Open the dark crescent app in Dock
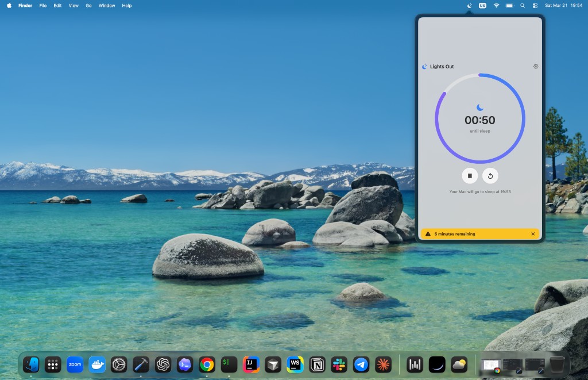Screen dimensions: 588x380 point(437,364)
